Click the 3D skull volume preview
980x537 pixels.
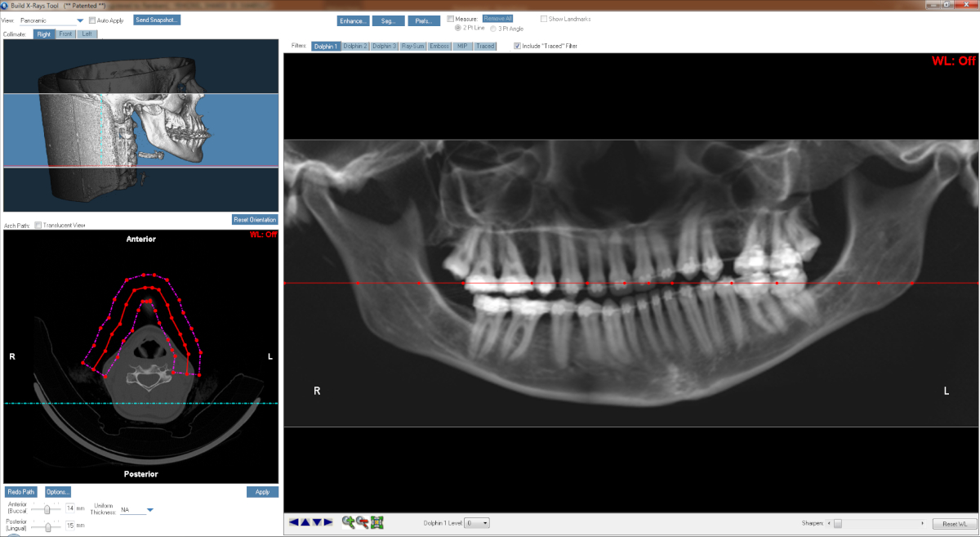[140, 125]
